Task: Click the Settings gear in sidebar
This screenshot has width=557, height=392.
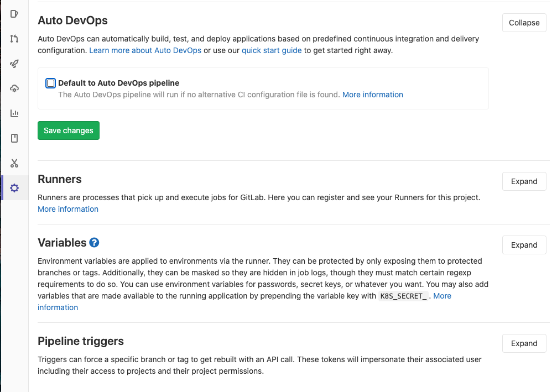Action: click(14, 188)
